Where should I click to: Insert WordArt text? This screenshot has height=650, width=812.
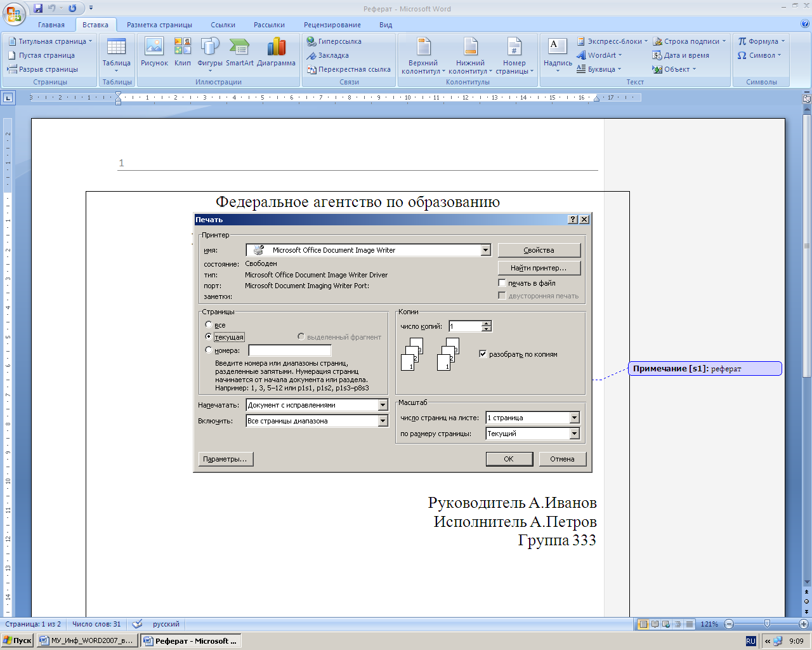point(599,55)
